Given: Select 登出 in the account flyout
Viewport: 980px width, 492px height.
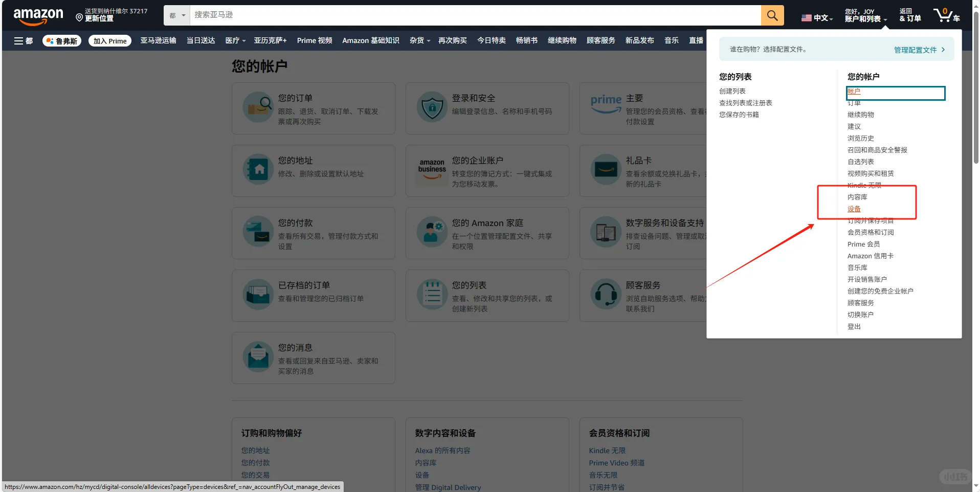Looking at the screenshot, I should click(854, 327).
